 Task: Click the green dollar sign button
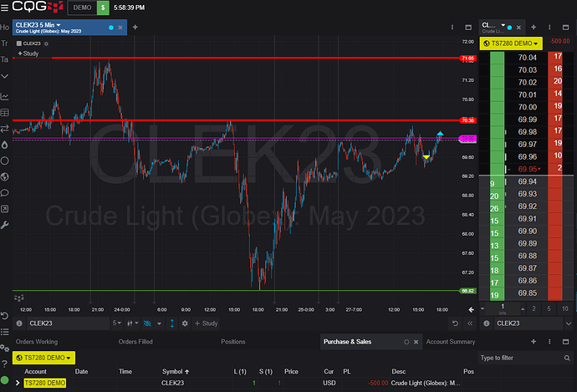coord(103,8)
